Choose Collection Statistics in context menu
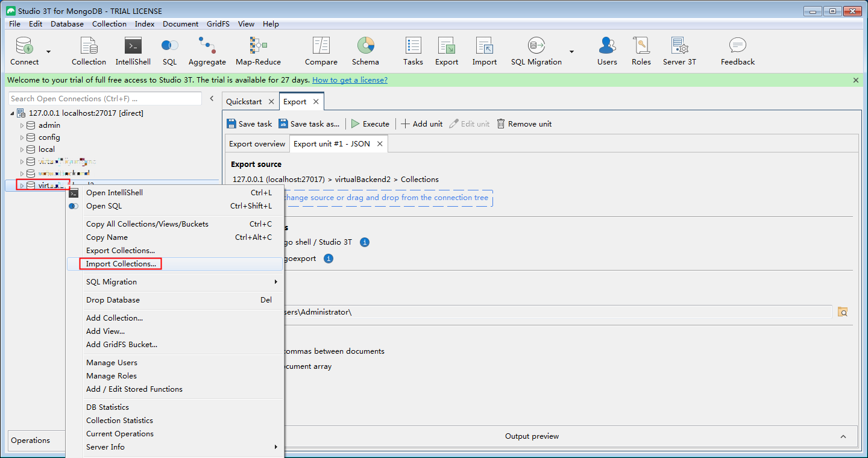Screen dimensions: 868x458 tap(175, 421)
